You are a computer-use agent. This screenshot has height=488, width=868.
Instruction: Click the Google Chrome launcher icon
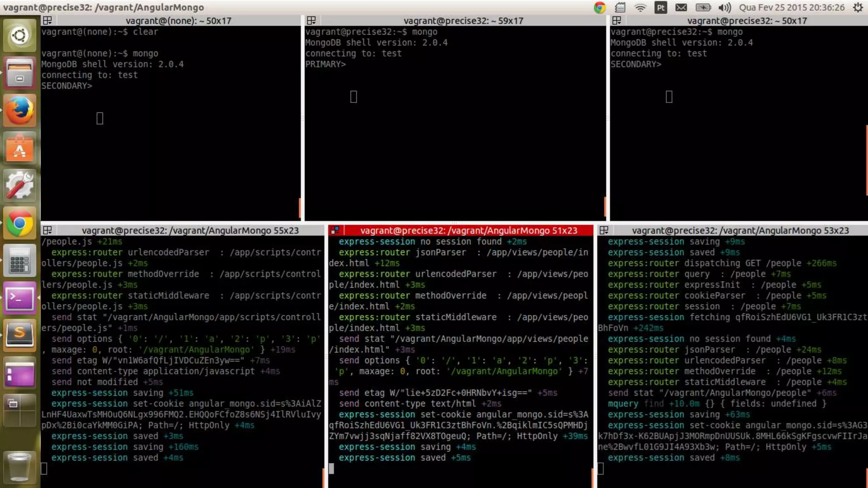(x=19, y=223)
